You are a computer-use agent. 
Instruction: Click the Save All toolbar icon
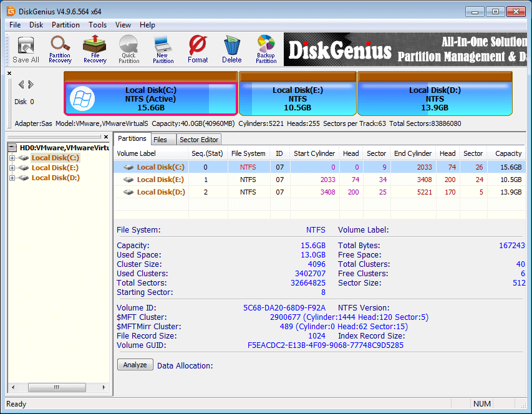pyautogui.click(x=26, y=49)
